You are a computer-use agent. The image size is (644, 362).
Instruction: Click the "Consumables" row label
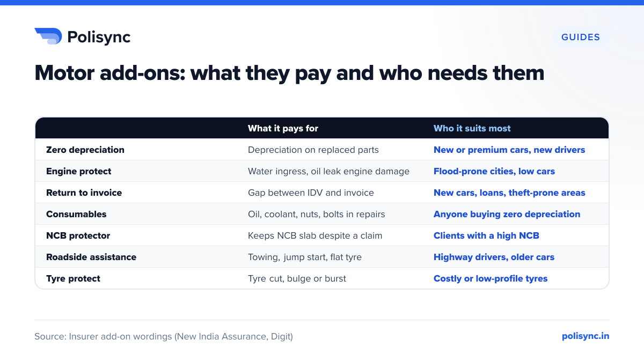point(76,215)
